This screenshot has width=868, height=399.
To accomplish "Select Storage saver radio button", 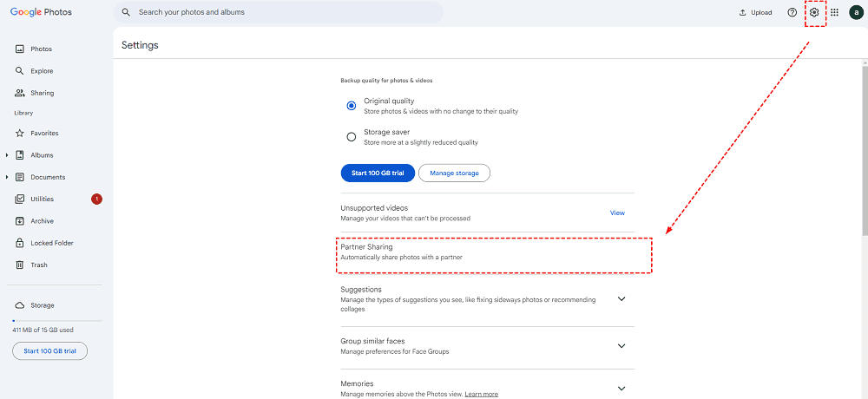I will (352, 137).
